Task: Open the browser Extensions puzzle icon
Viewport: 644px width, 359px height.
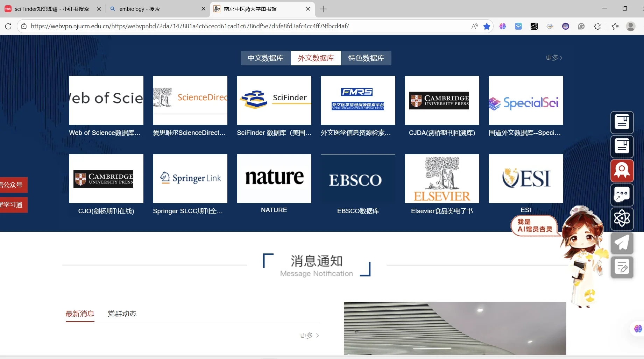Action: pos(597,26)
